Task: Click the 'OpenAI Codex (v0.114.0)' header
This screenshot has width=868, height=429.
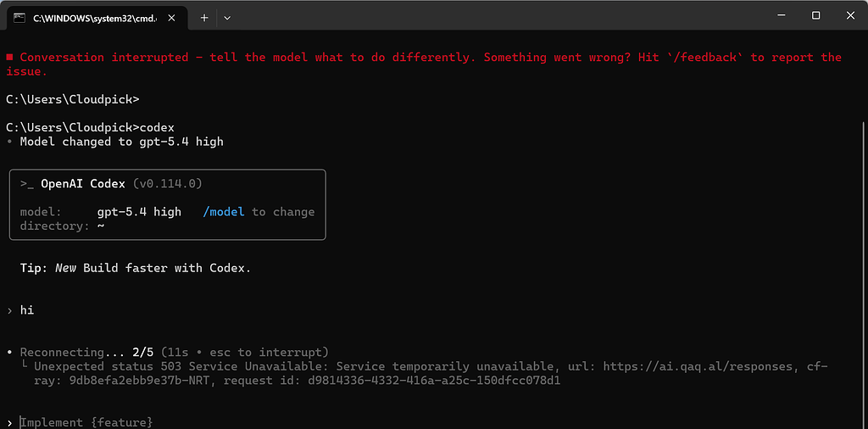Action: click(x=121, y=184)
